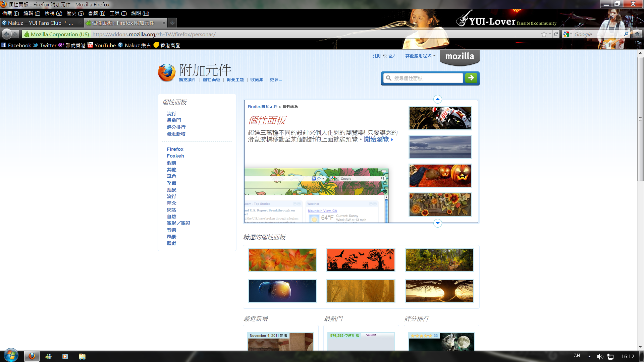Open the 書籤 (B) menu

[97, 13]
